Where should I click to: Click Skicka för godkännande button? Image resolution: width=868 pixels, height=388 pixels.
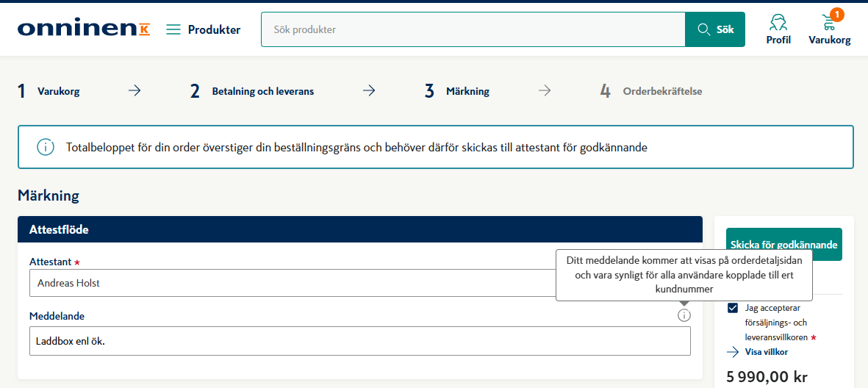(784, 244)
